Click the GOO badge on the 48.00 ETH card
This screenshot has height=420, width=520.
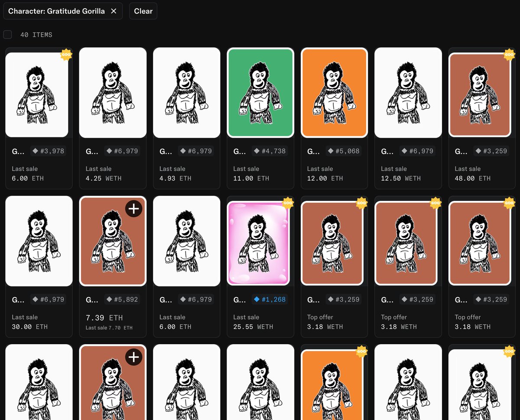coord(509,55)
